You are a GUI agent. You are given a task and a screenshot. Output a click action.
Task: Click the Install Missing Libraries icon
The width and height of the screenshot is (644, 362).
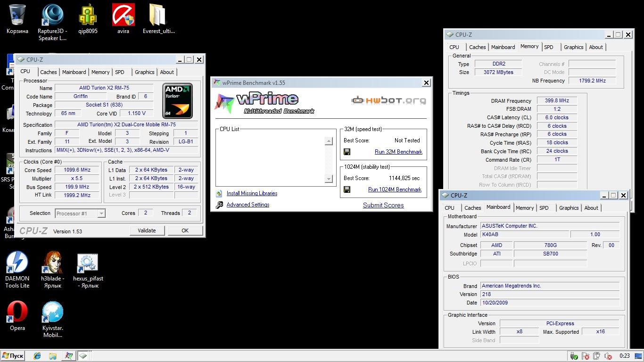[x=219, y=194]
